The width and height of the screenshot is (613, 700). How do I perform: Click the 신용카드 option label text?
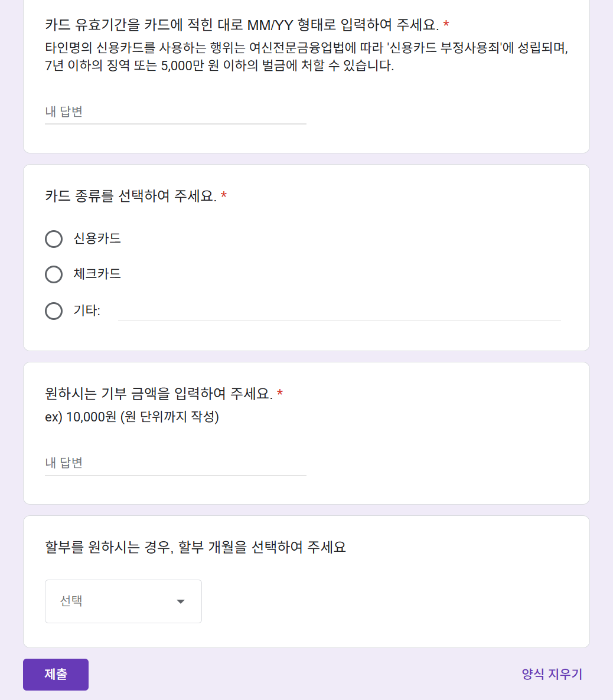point(97,238)
